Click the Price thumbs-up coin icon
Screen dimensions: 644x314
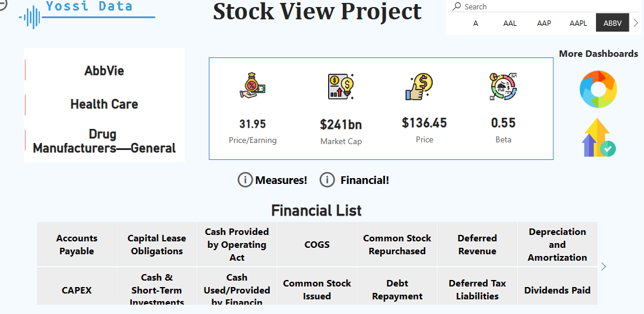(x=419, y=87)
